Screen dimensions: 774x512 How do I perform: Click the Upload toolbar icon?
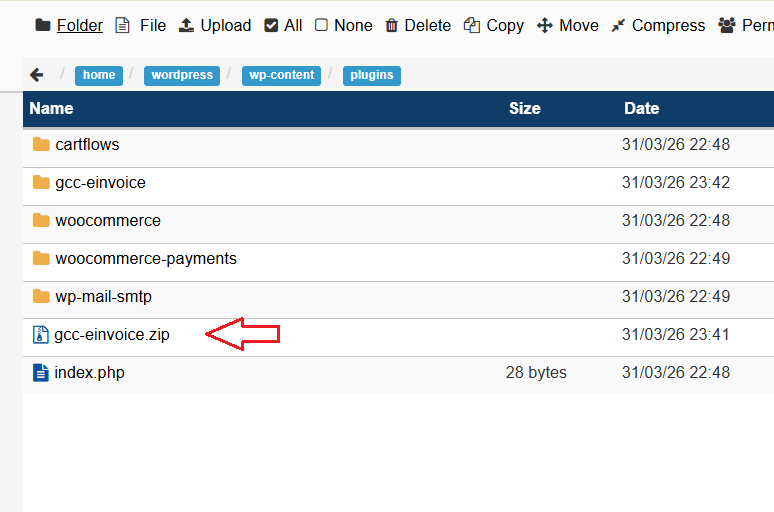[186, 25]
